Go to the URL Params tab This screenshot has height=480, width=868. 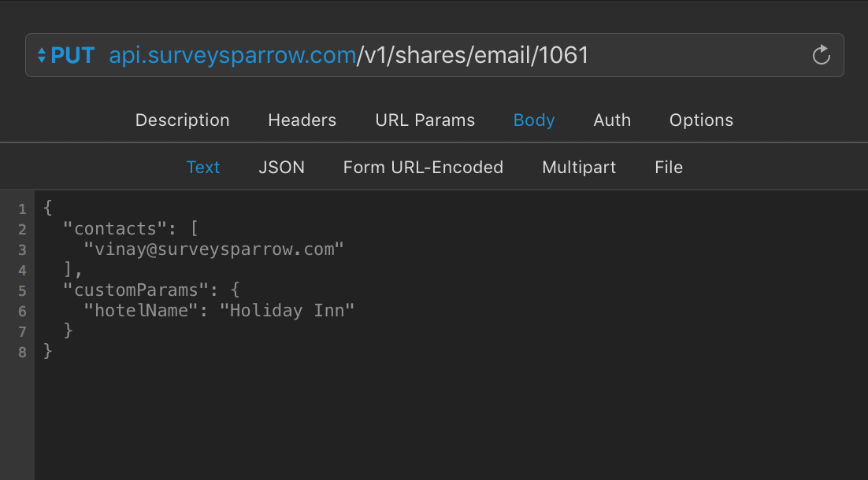(425, 120)
